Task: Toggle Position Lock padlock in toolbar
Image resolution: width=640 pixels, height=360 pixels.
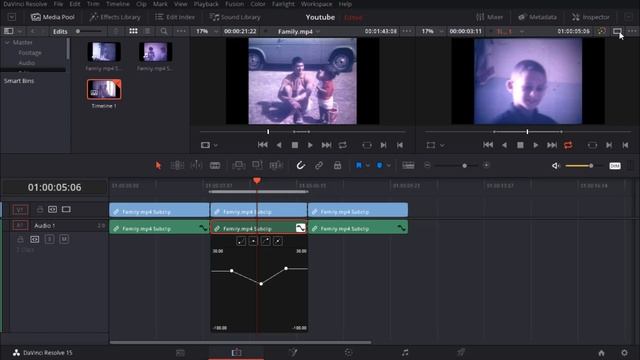Action: coord(338,165)
